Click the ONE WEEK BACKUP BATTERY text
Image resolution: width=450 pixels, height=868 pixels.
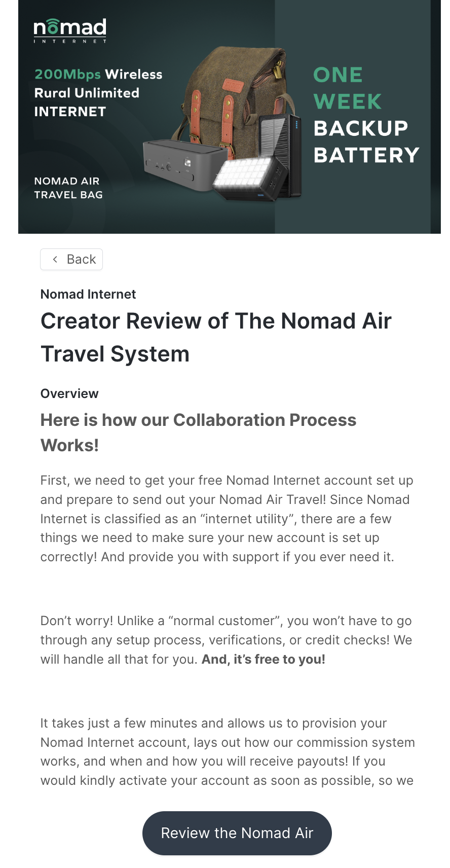point(366,115)
